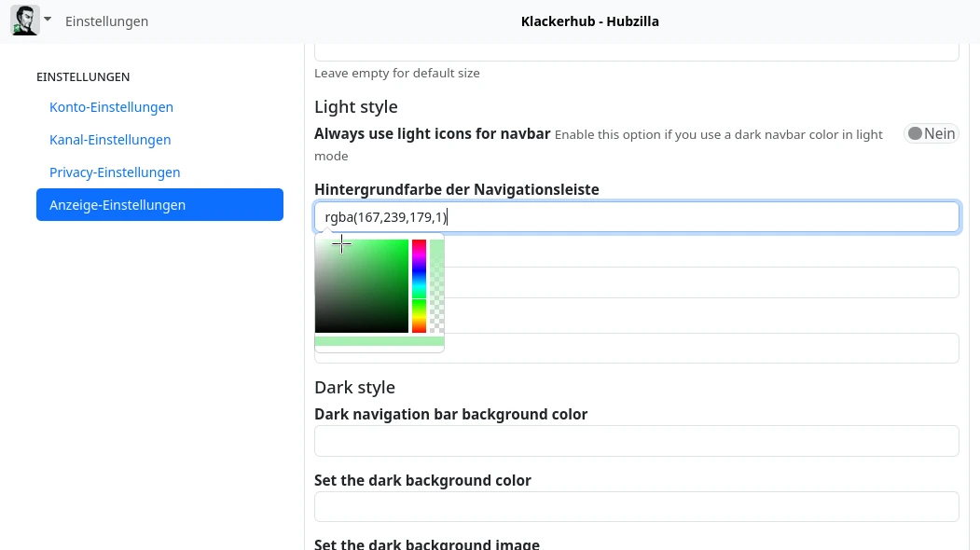This screenshot has height=550, width=980.
Task: Select Privacy-Einstellungen in the sidebar
Action: tap(115, 172)
